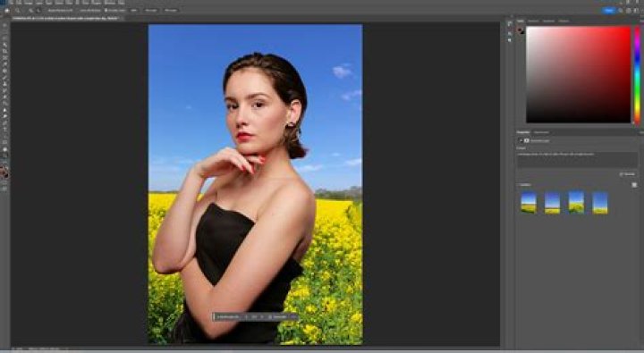Switch to the Patterns panel tab

(563, 21)
